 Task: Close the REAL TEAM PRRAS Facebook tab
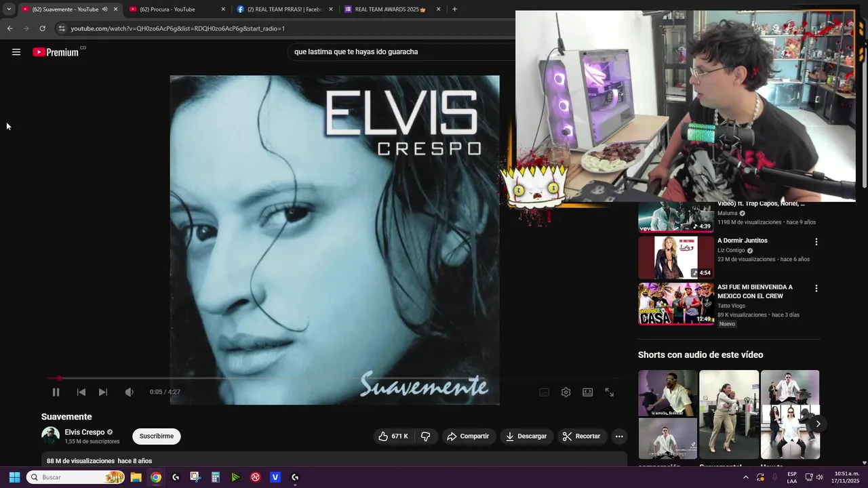click(331, 9)
